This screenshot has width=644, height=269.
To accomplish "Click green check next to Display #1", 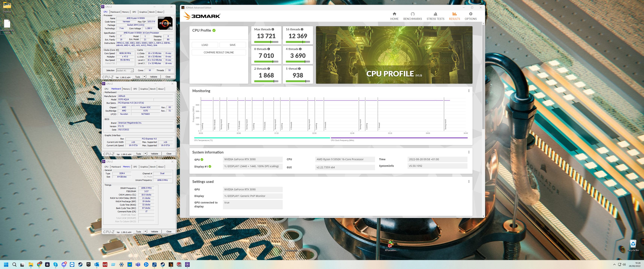I will point(210,166).
